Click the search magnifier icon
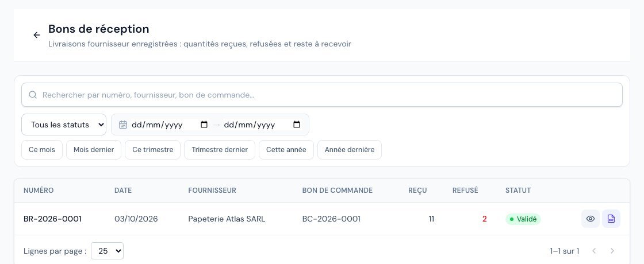Image resolution: width=644 pixels, height=264 pixels. pyautogui.click(x=33, y=95)
